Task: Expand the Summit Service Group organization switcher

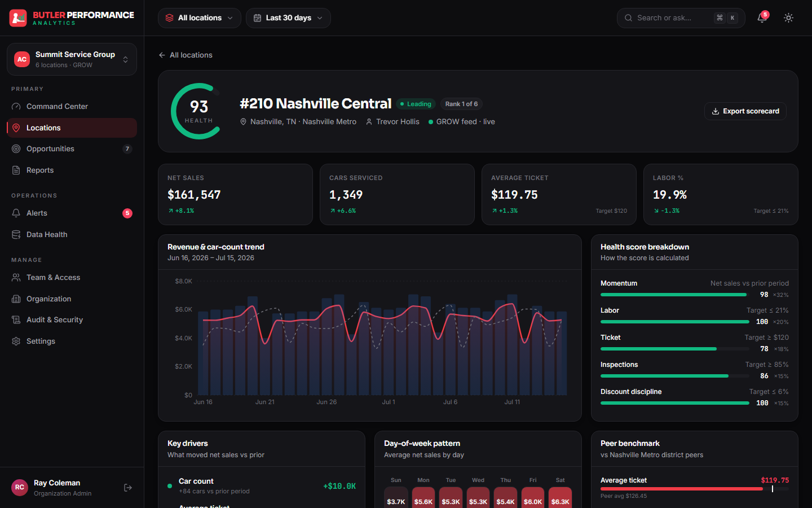Action: 72,59
